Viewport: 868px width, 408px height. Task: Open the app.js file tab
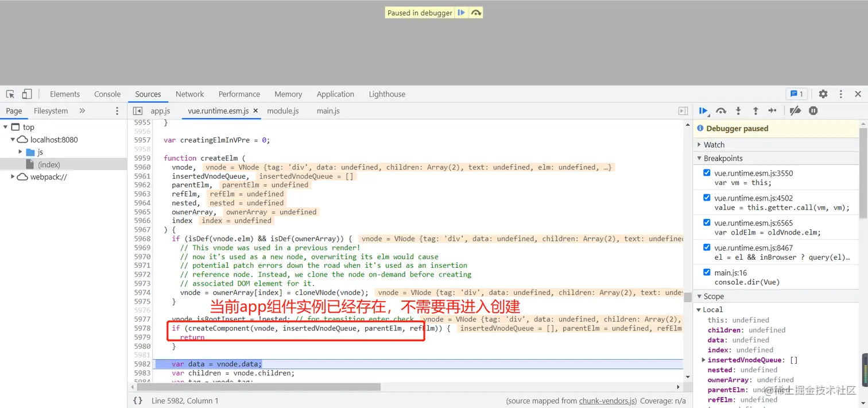pos(160,111)
